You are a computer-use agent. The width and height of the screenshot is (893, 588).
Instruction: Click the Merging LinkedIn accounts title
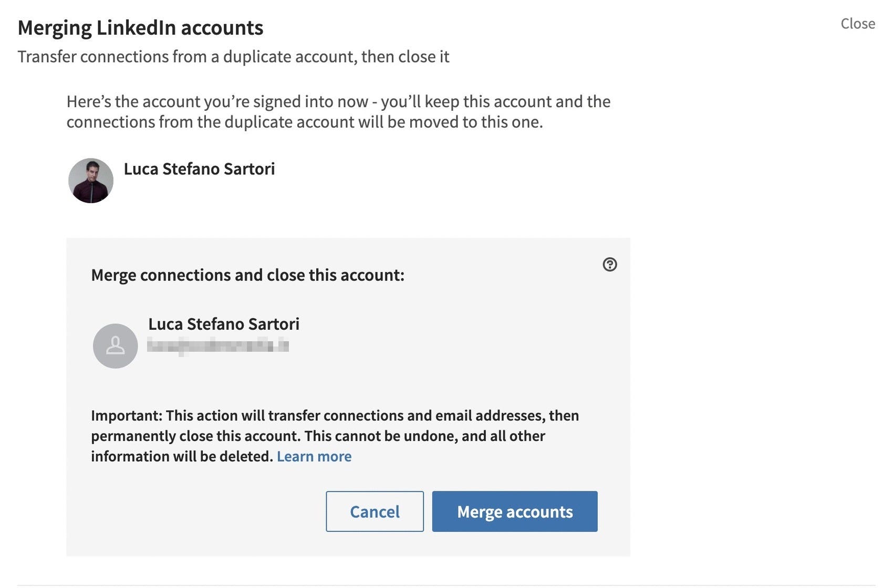click(x=140, y=27)
